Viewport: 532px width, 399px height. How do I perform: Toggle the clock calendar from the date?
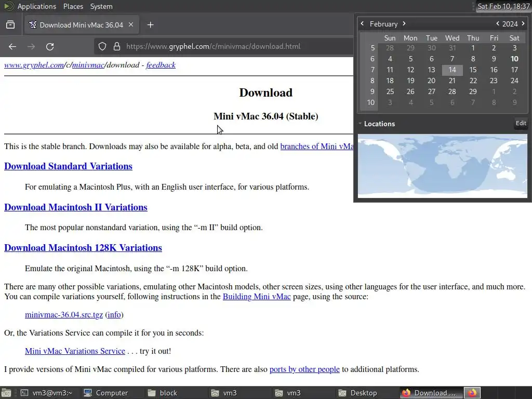[x=503, y=6]
